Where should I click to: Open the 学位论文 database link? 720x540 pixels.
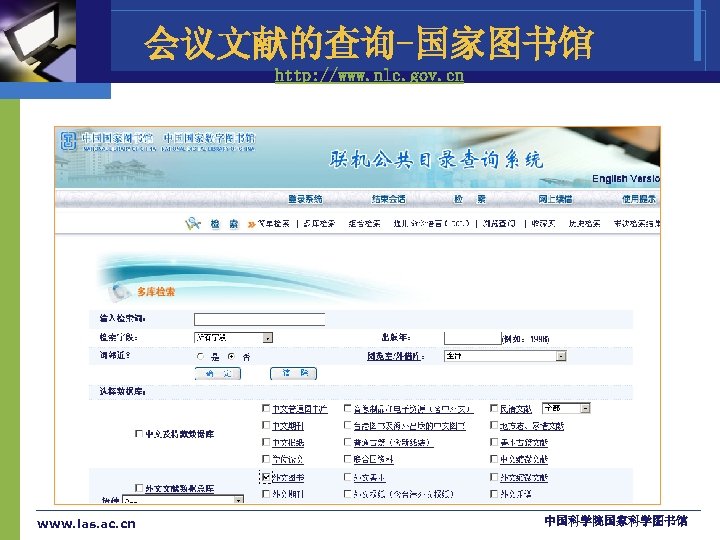click(288, 459)
